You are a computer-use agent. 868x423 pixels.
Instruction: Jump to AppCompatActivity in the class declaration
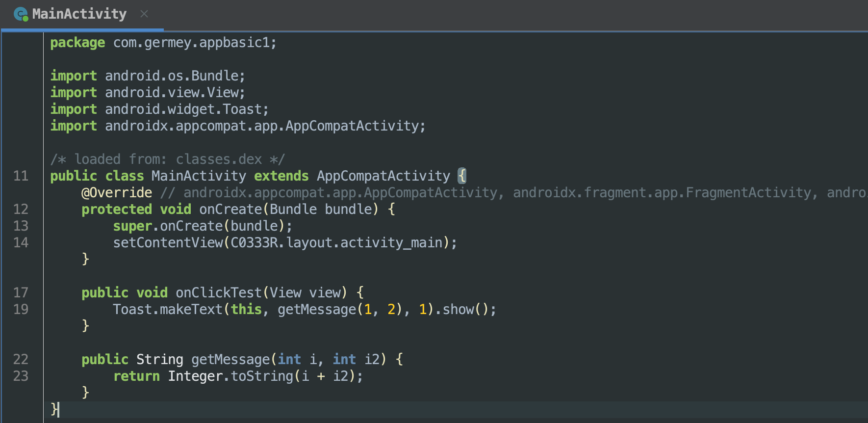(x=383, y=176)
